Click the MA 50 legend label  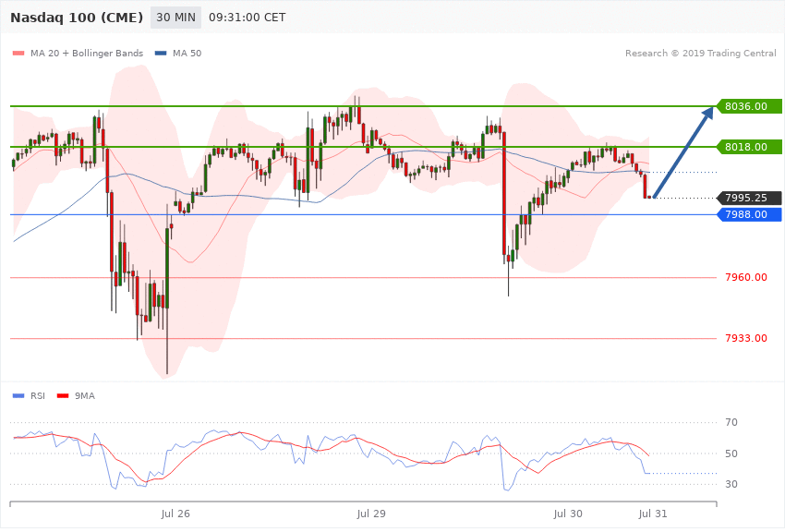tap(187, 53)
